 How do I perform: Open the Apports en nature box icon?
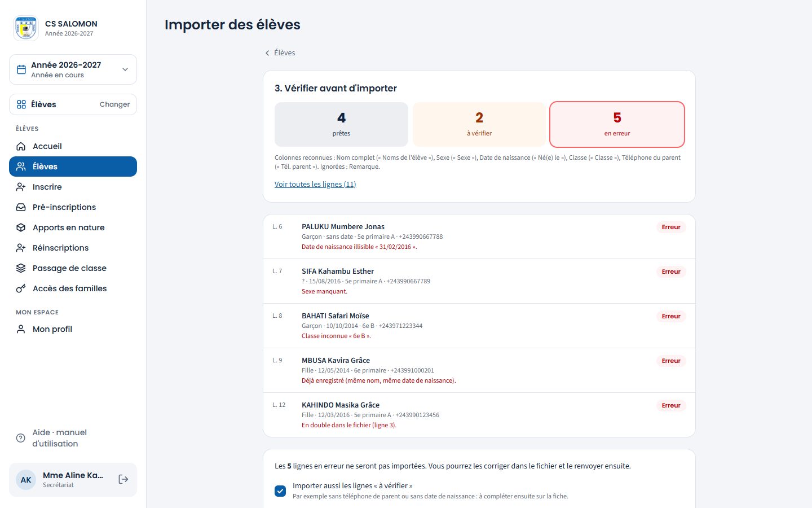point(21,227)
